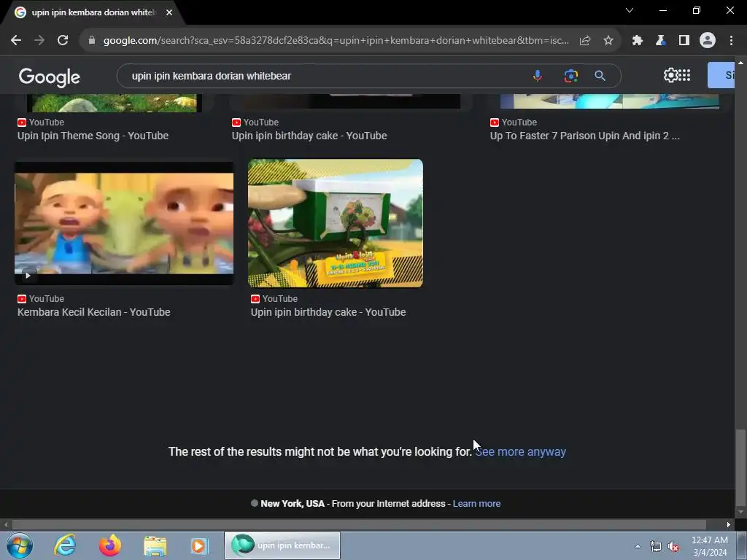Screen dimensions: 747x560
Task: Close the upin ipin kembara tab
Action: coord(169,12)
